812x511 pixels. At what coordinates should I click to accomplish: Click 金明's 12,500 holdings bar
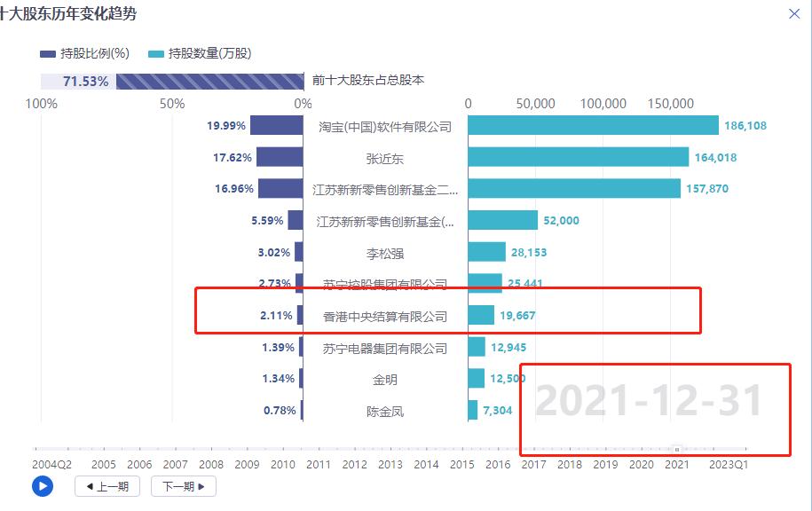476,379
